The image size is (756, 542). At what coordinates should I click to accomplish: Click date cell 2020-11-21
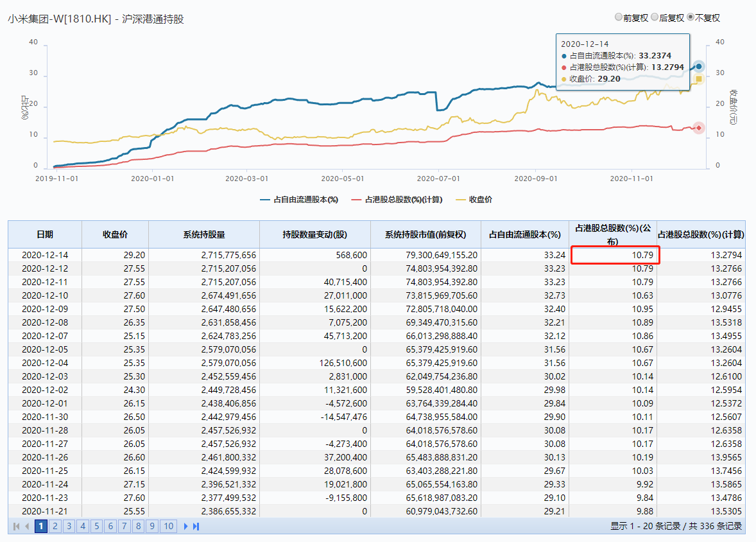click(x=45, y=511)
